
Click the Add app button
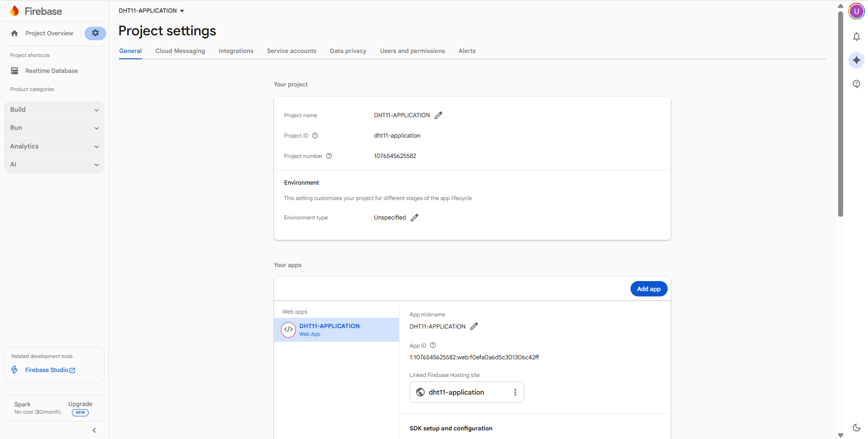pos(649,289)
